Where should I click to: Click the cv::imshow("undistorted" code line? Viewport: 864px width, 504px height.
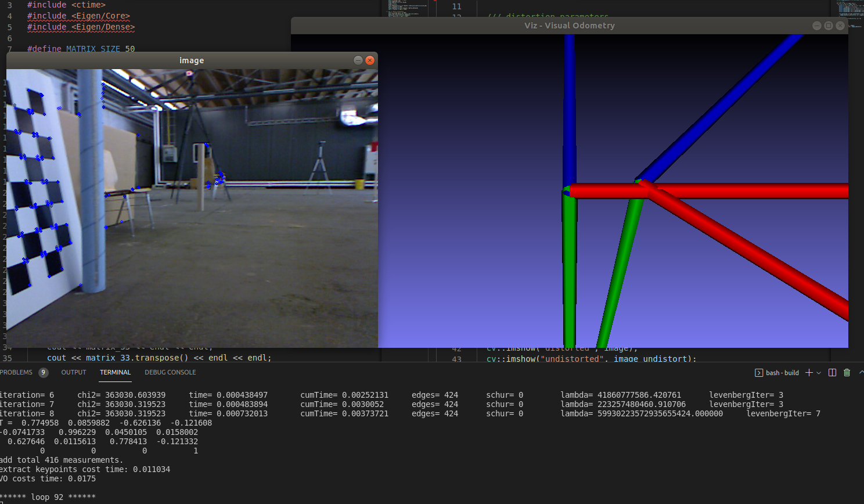click(x=591, y=359)
